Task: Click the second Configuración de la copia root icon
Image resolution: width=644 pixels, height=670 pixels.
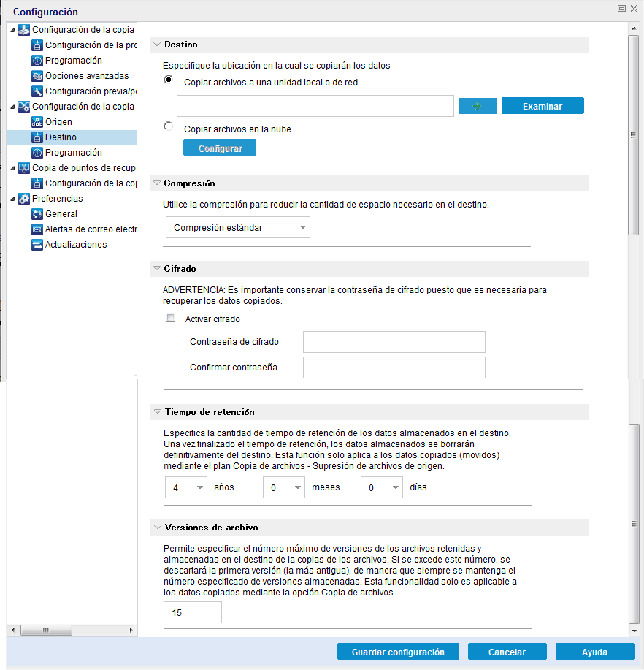Action: (24, 107)
